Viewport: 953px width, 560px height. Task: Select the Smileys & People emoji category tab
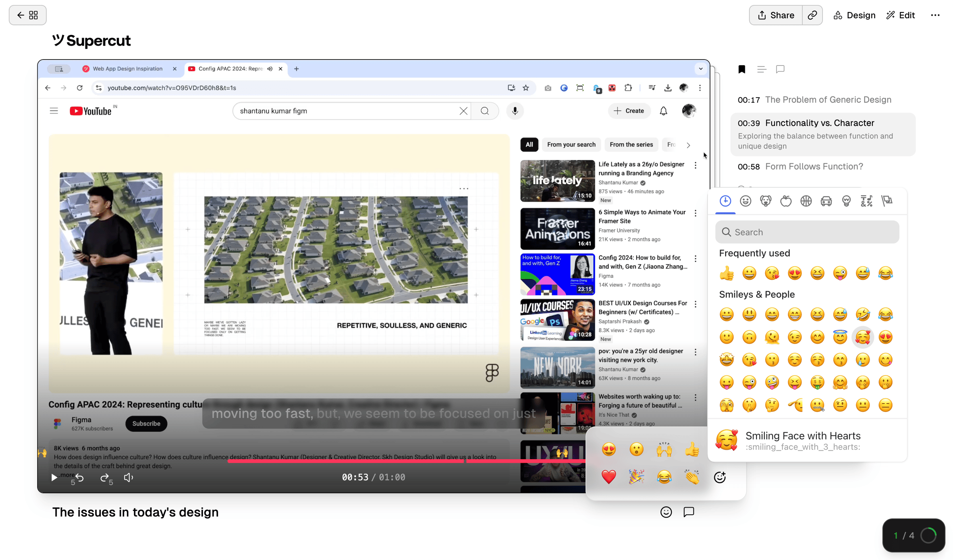click(x=745, y=201)
